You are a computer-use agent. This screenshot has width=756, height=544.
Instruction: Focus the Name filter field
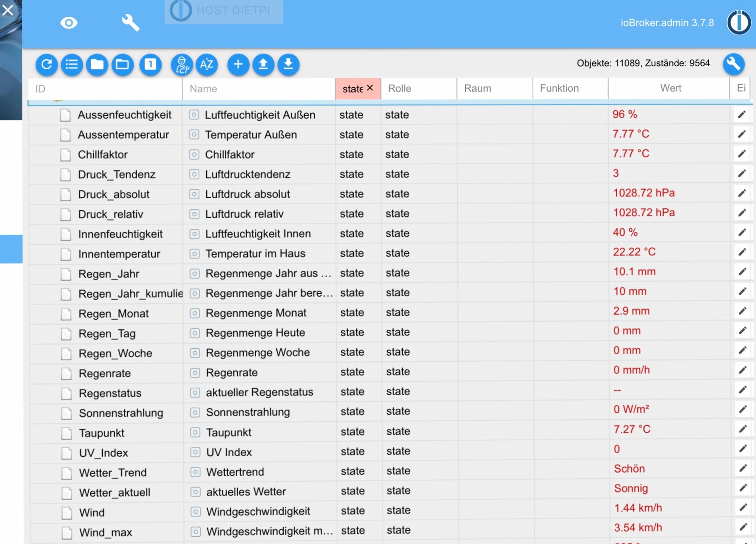258,89
